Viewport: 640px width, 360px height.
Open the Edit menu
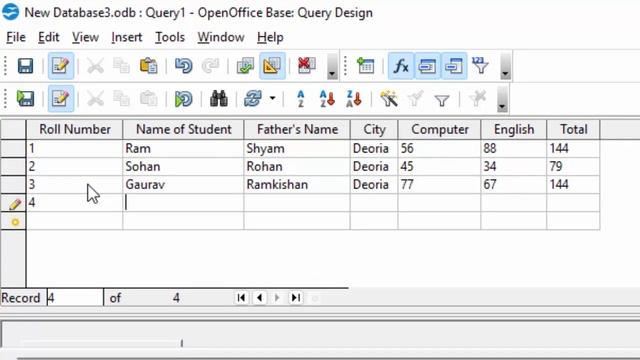click(49, 37)
